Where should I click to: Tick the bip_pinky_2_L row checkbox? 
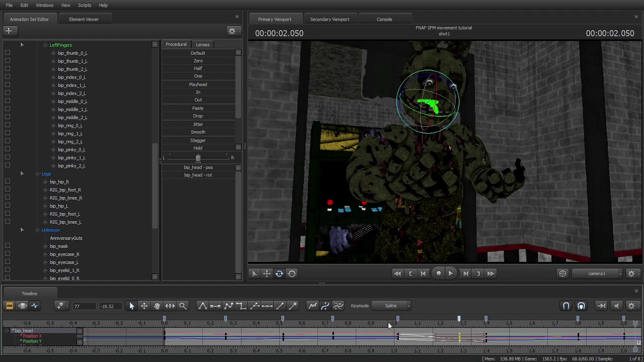pos(8,165)
